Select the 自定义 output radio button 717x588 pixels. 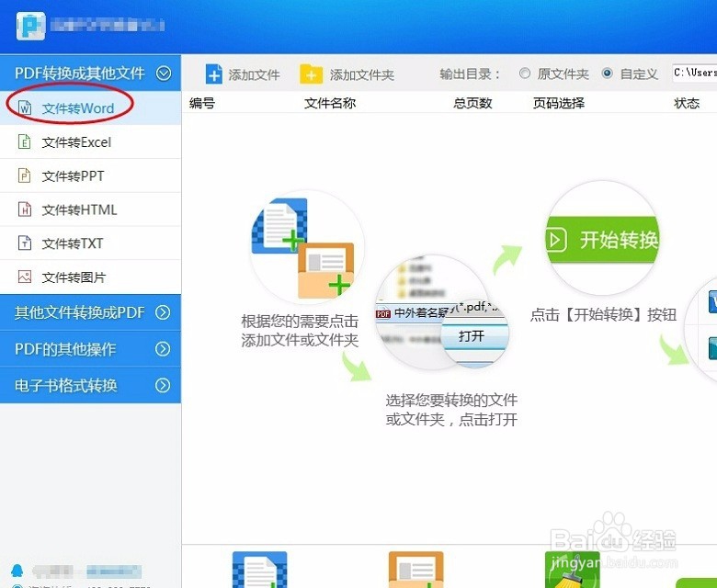(608, 73)
